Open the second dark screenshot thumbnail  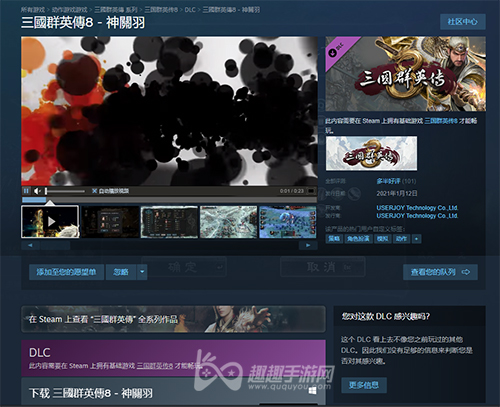point(110,222)
